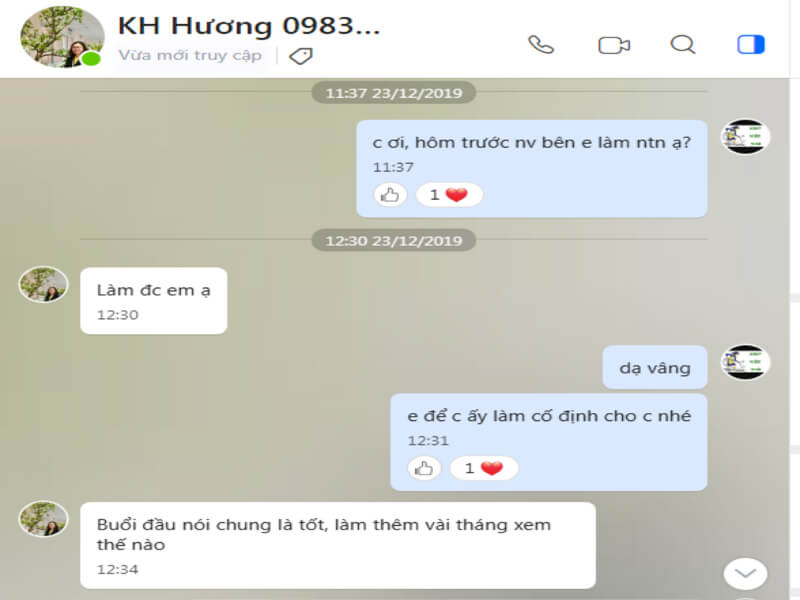
Task: Start a video call from the header
Action: click(x=614, y=45)
